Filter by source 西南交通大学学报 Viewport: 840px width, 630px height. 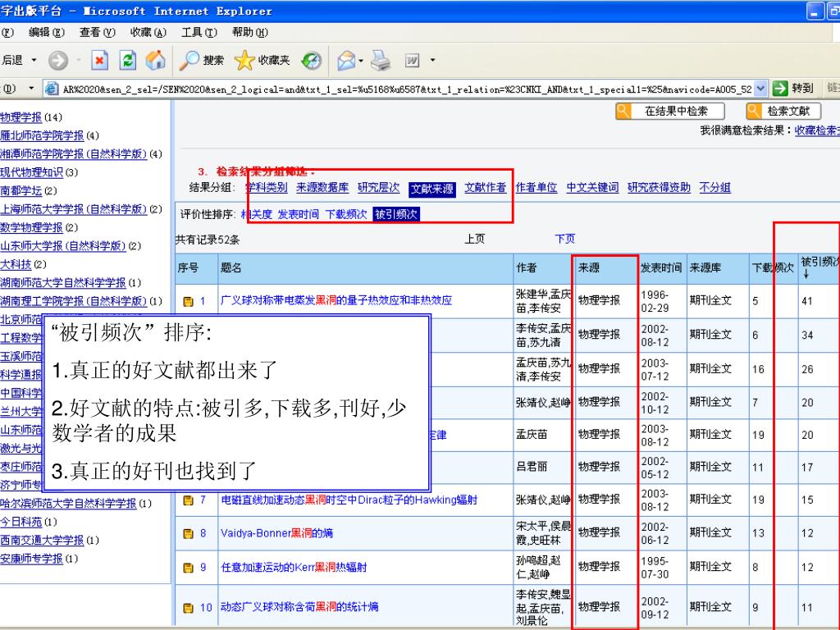pyautogui.click(x=42, y=540)
